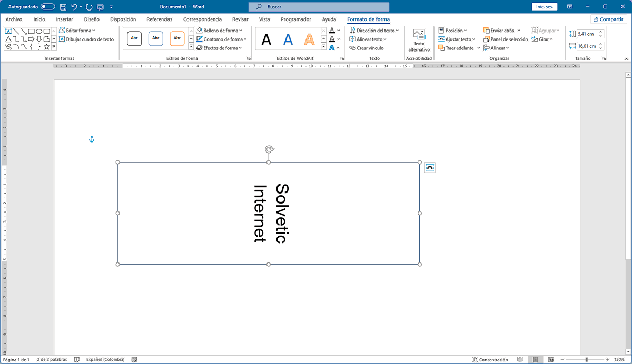Screen dimensions: 632x364
Task: Apply the orange outlined A WordArt style
Action: [309, 39]
